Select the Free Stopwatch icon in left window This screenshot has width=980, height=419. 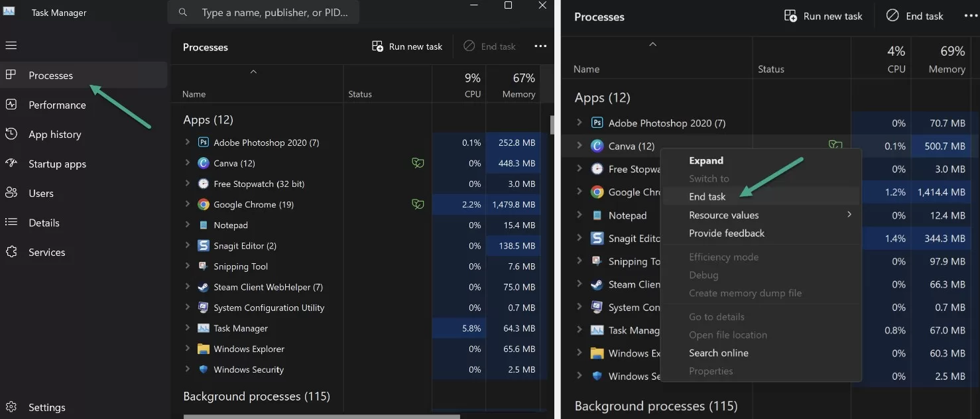point(204,184)
